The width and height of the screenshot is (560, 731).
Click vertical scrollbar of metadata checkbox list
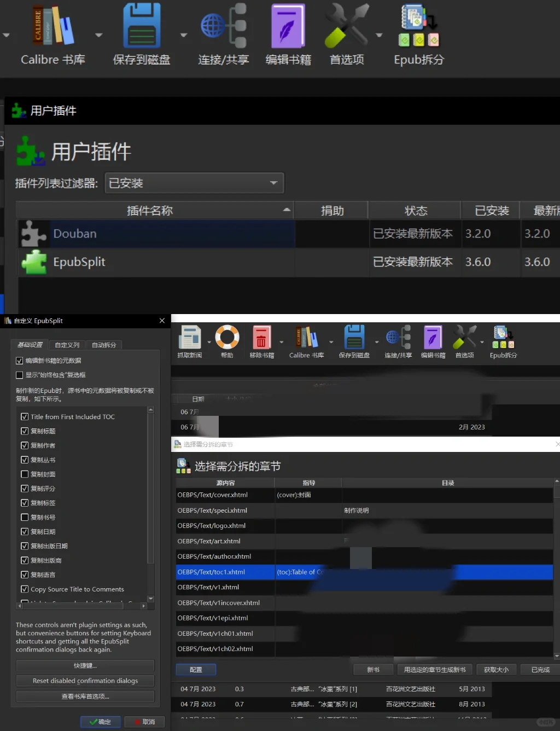point(151,504)
